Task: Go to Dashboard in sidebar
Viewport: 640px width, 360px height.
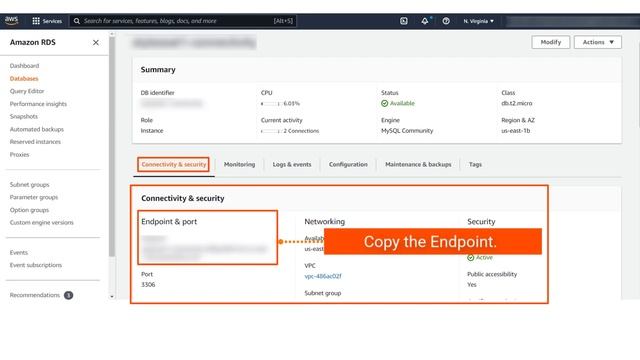Action: click(x=24, y=66)
